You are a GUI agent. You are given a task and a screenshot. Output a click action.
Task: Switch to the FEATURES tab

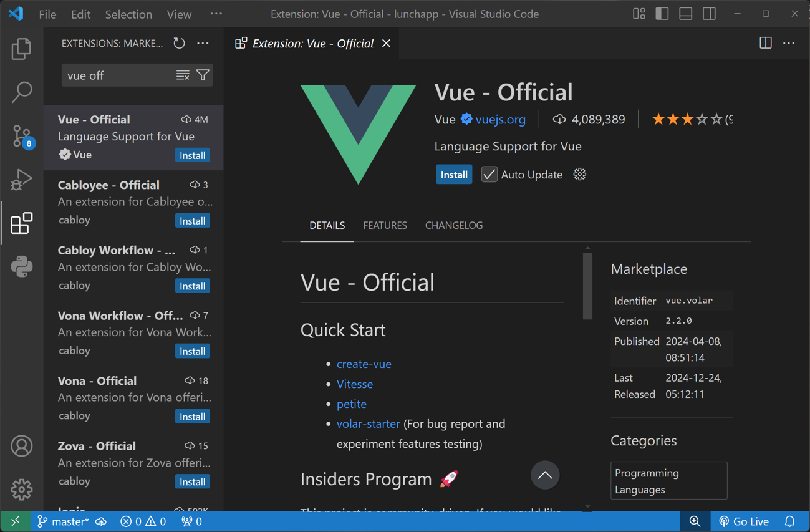tap(385, 225)
